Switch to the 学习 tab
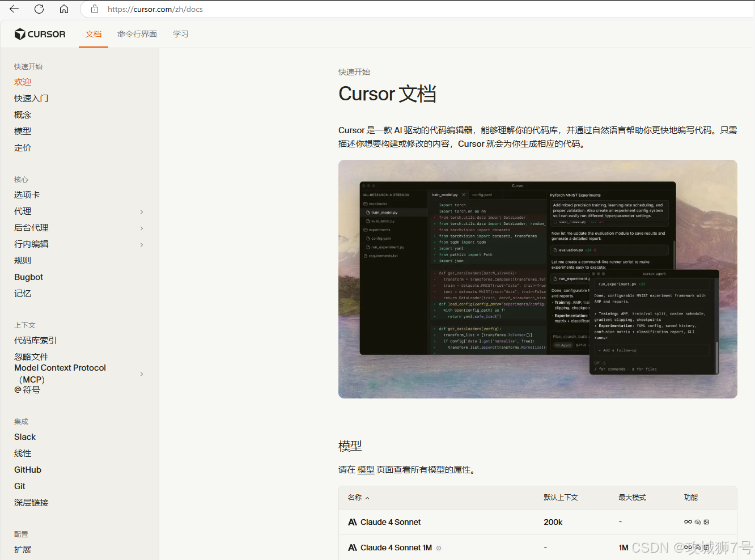Image resolution: width=755 pixels, height=560 pixels. tap(181, 34)
